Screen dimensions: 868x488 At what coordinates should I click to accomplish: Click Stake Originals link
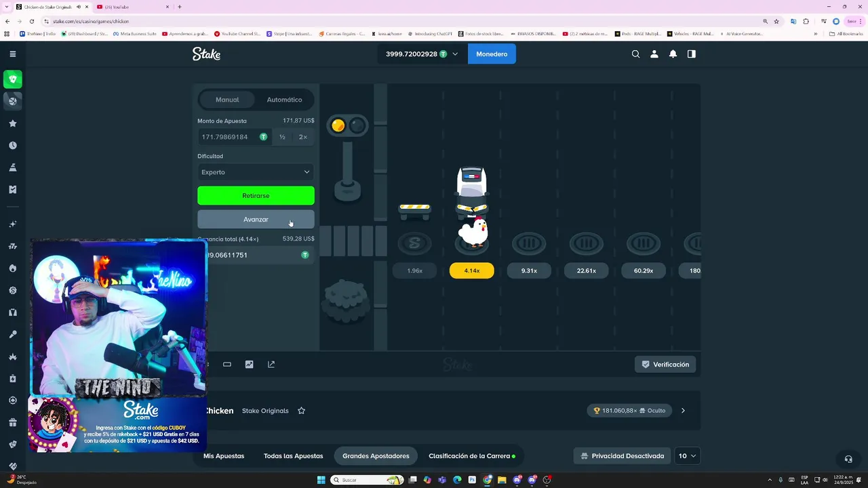(x=265, y=411)
